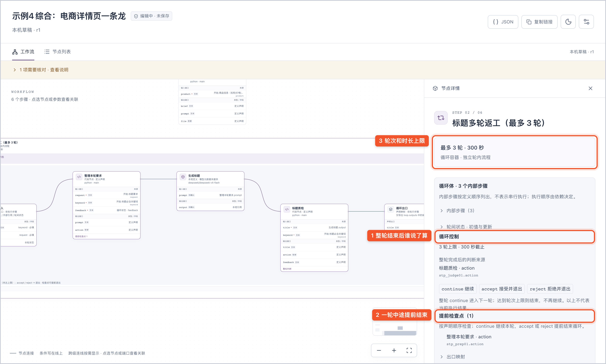Viewport: 606px width, 364px height.
Task: Select the 生成标题 node icon
Action: [183, 177]
